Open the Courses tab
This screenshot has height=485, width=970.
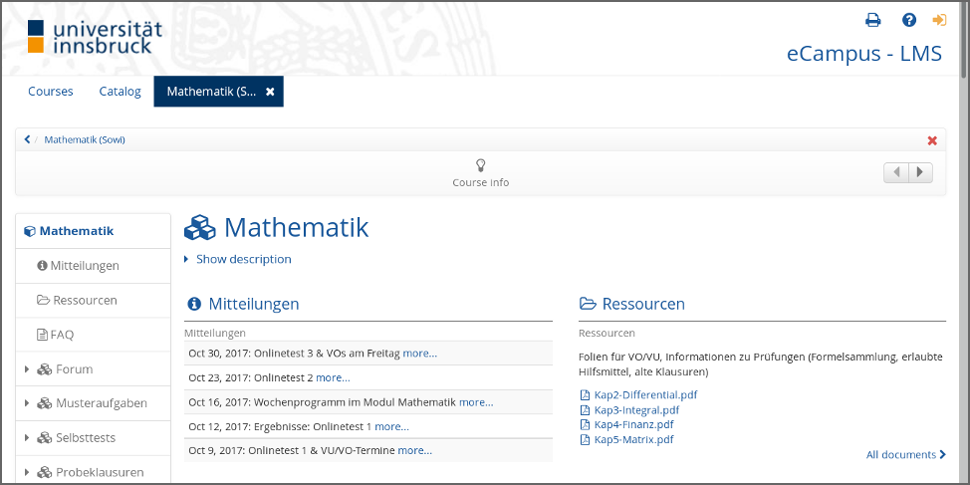[x=51, y=92]
